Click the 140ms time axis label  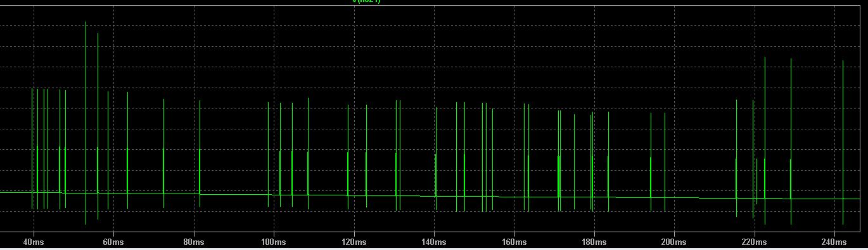[433, 242]
